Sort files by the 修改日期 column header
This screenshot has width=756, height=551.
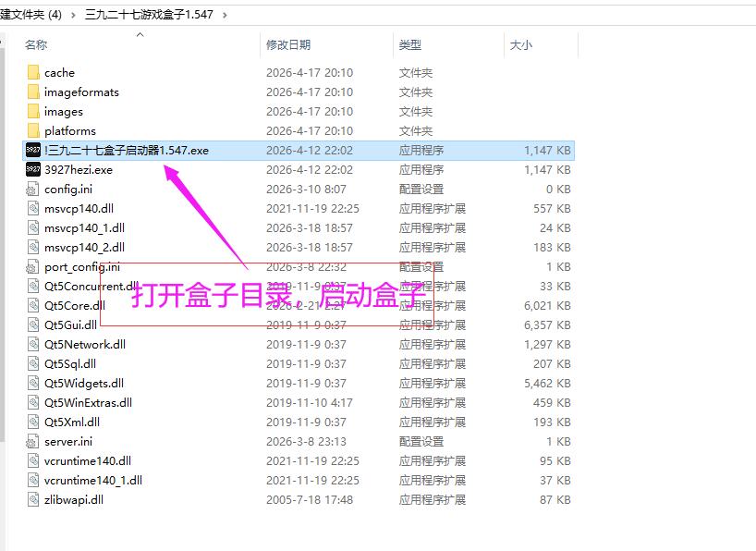[288, 44]
